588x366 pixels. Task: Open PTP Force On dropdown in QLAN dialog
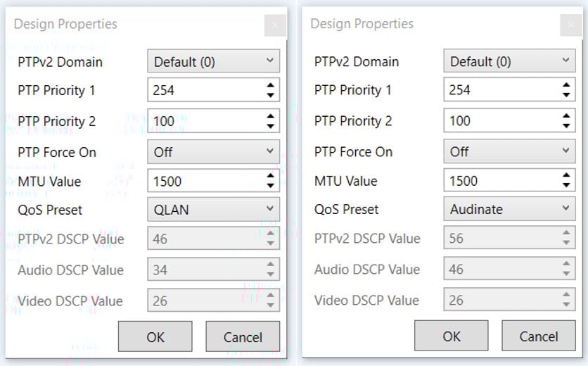213,151
